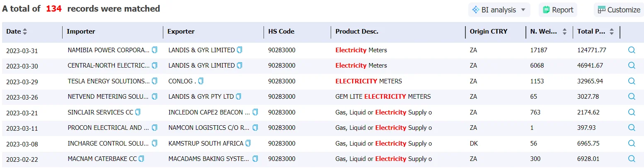Copy SINCLAIR SERVICES CC importer name
The height and width of the screenshot is (168, 644).
138,112
